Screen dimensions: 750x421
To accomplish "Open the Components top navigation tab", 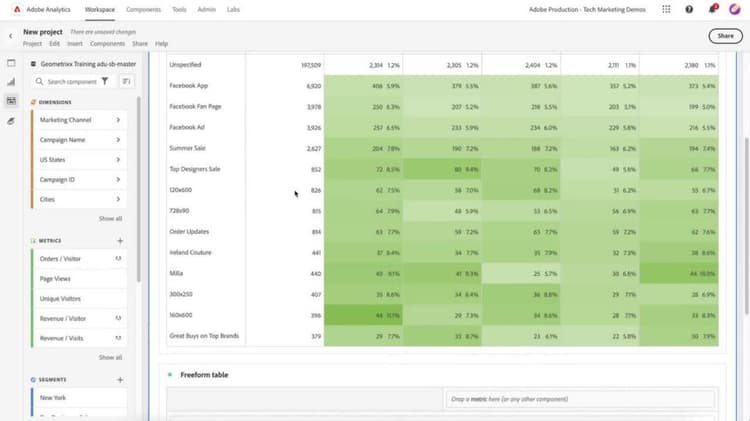I will (x=143, y=10).
